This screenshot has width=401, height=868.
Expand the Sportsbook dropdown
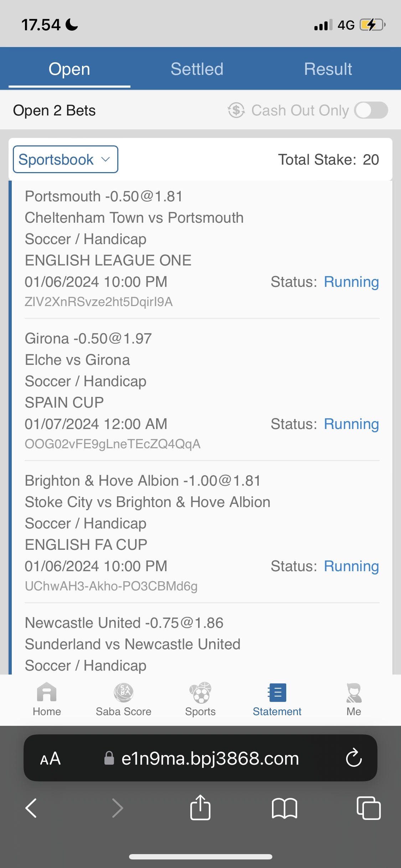click(x=66, y=159)
